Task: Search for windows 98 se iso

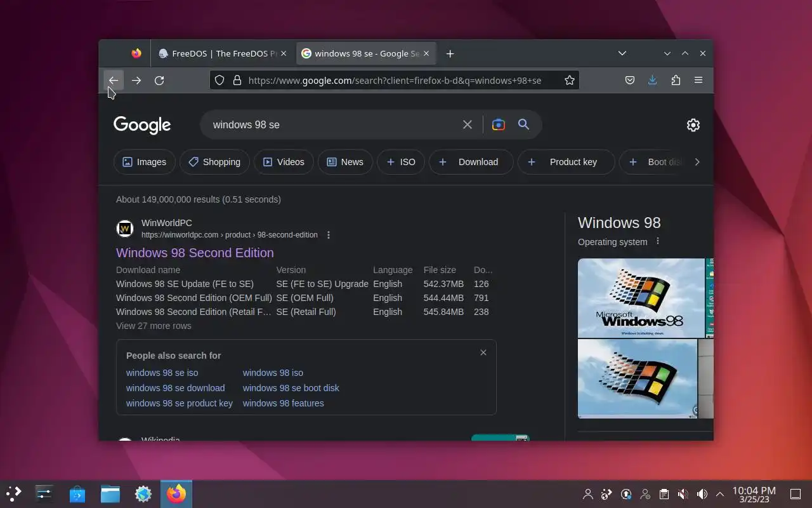Action: click(162, 373)
